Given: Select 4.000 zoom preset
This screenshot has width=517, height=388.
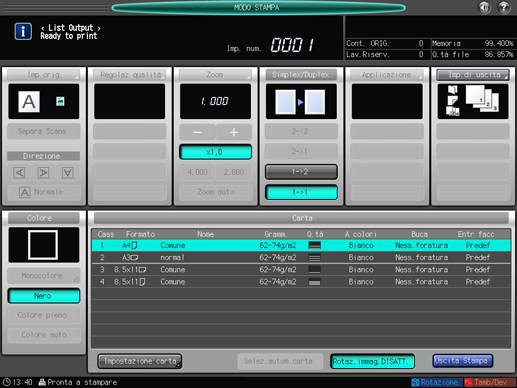Looking at the screenshot, I should point(197,172).
